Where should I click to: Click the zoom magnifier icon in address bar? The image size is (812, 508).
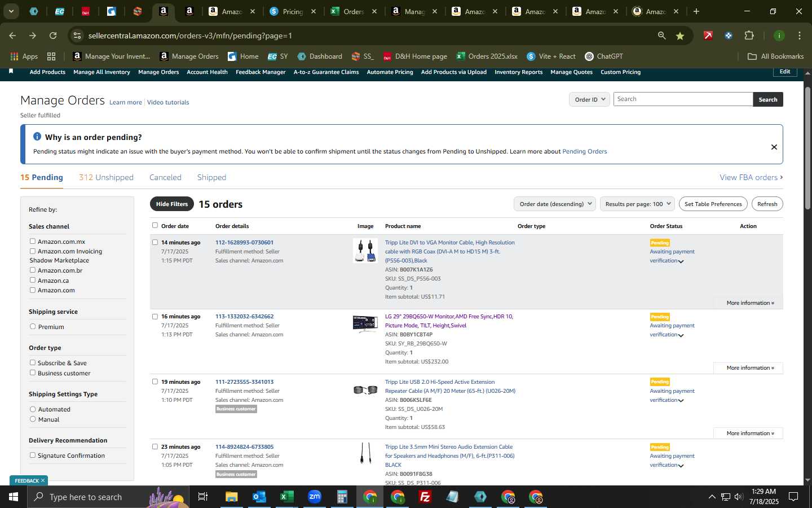661,36
